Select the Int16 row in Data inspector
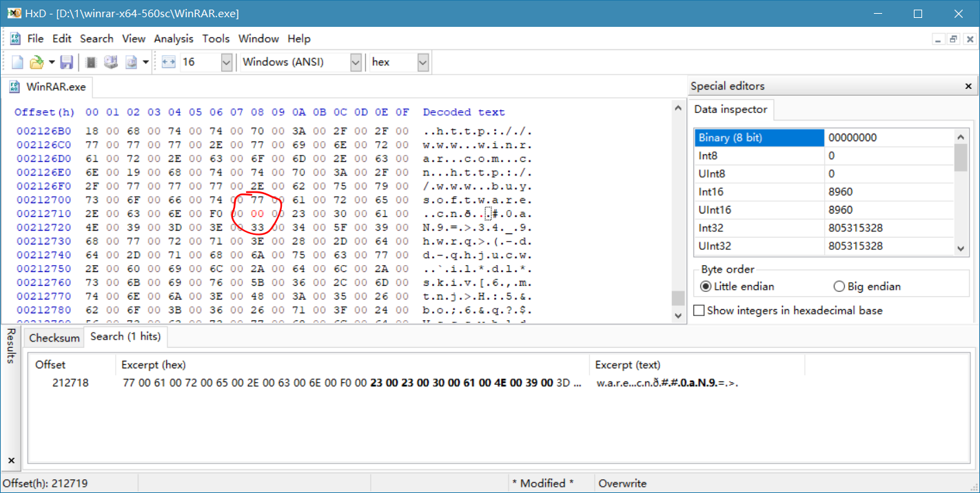 pos(824,191)
